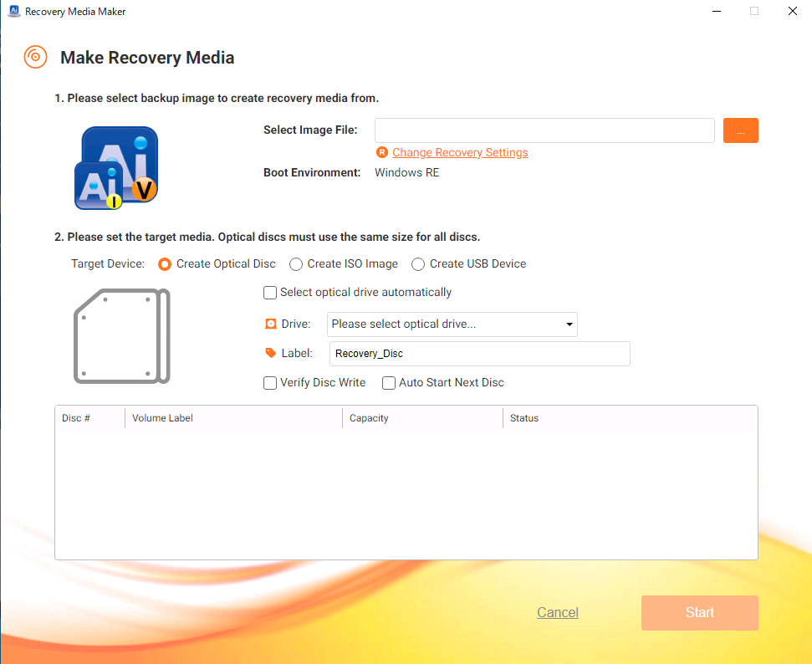Open the optical drive selection dropdown
This screenshot has width=812, height=664.
[452, 324]
